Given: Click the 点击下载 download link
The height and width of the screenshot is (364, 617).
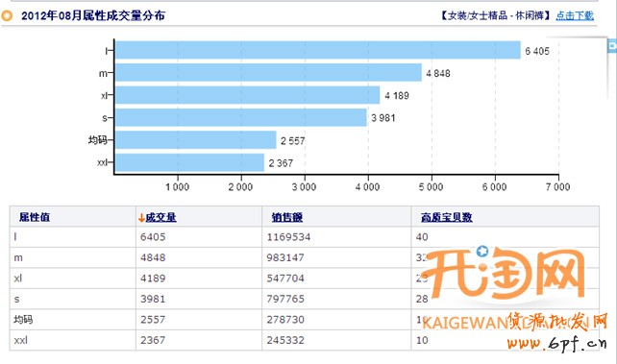Looking at the screenshot, I should point(575,15).
